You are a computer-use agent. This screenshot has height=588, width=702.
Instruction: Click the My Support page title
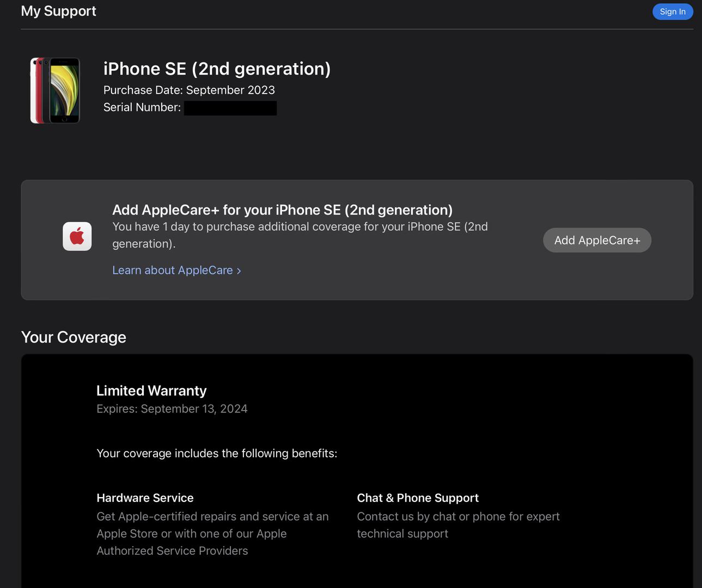[58, 11]
